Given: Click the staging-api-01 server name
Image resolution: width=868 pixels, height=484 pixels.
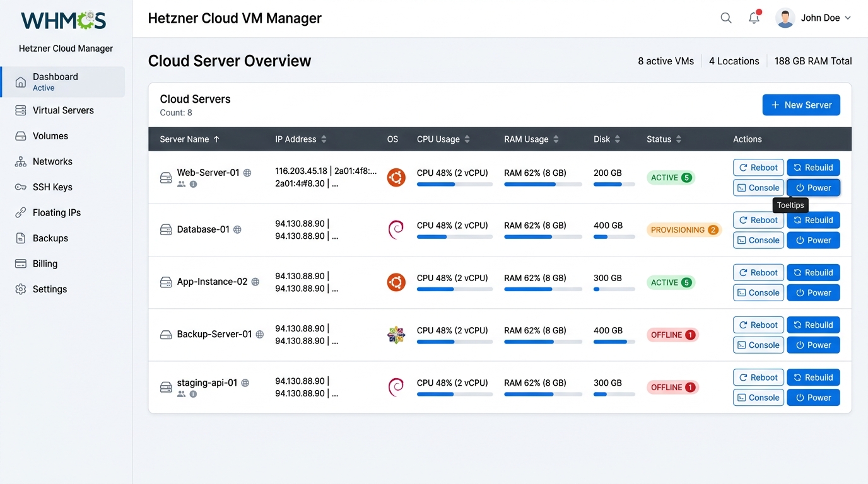Looking at the screenshot, I should click(207, 383).
